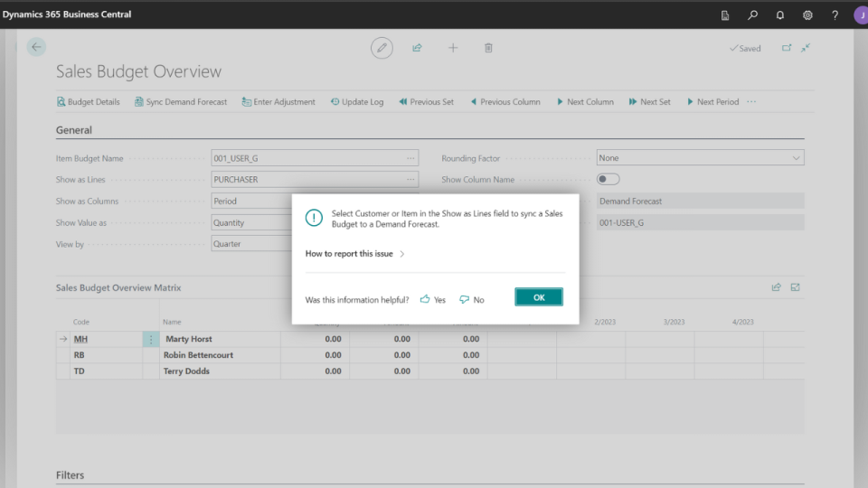
Task: Open row options for MH row
Action: 151,339
